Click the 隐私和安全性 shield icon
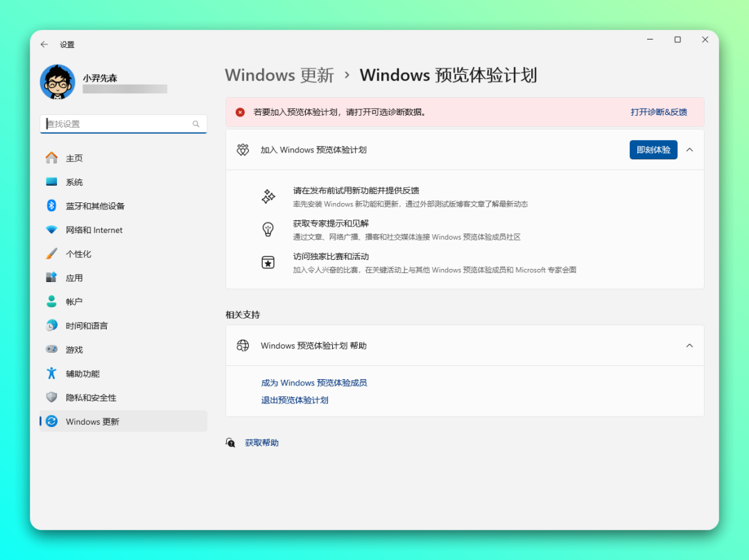This screenshot has width=749, height=560. pos(51,398)
